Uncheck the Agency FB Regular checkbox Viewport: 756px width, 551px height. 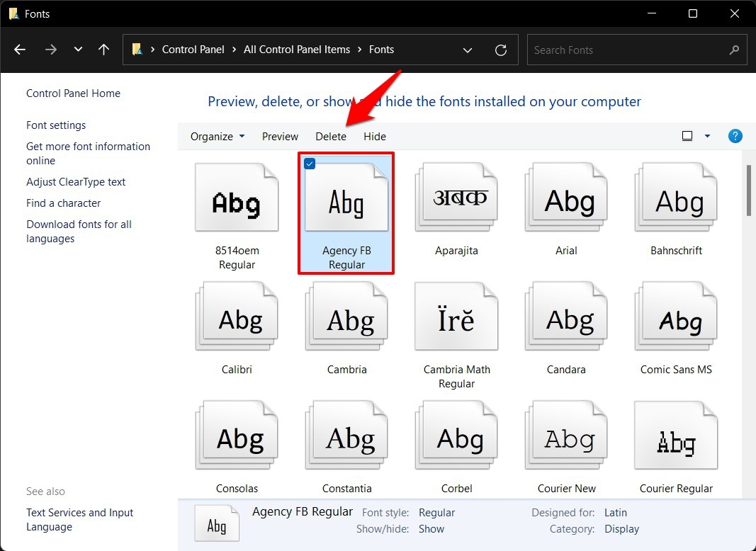coord(310,164)
